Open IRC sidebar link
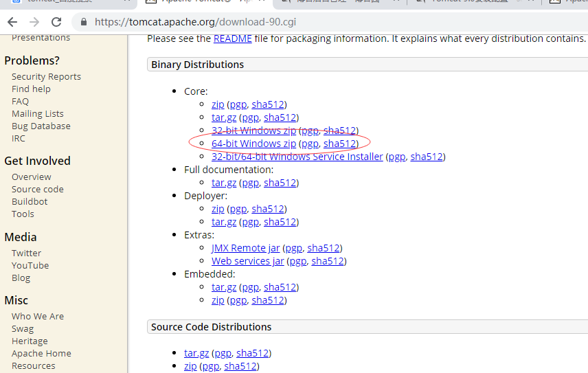 tap(19, 138)
